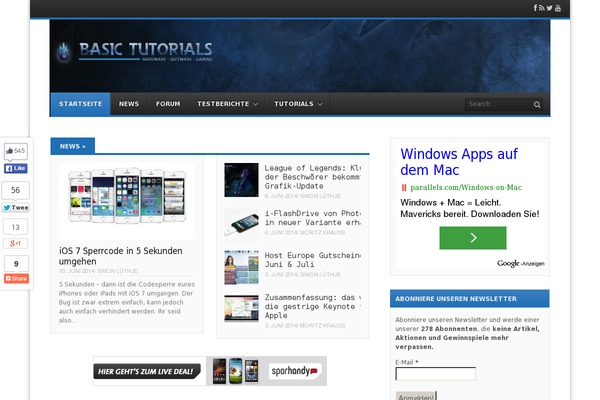
Task: Click the Basic Tutorials title text in the header
Action: 145,50
